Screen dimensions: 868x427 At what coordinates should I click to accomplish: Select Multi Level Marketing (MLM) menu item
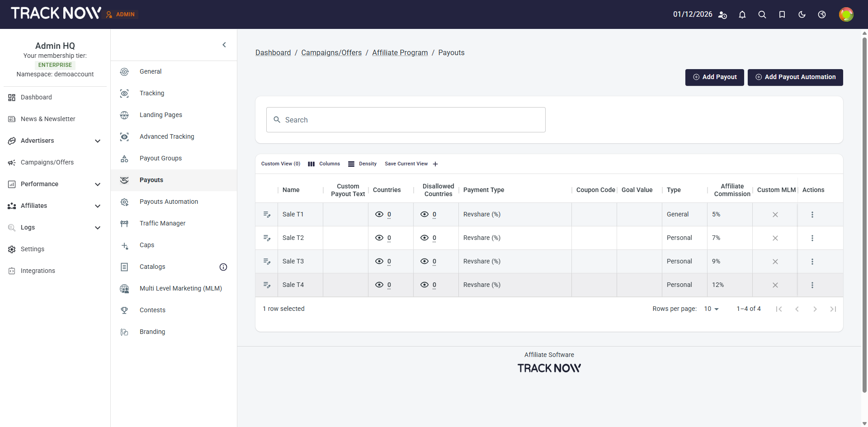[180, 288]
